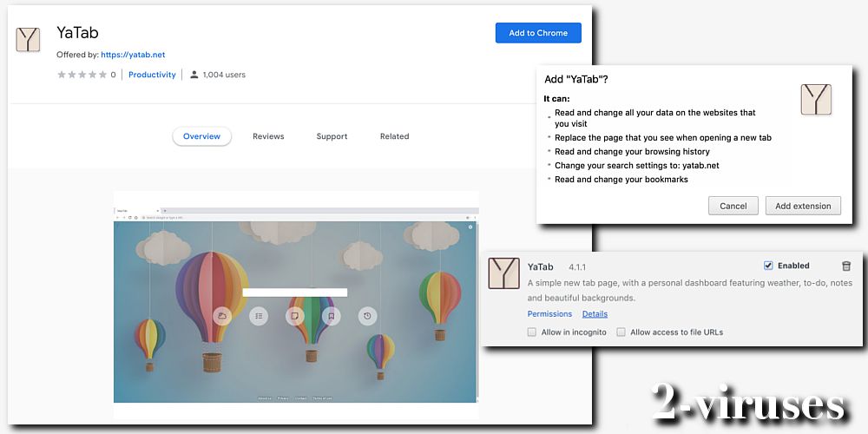This screenshot has width=868, height=434.
Task: Click "Read and change your browsing history" text
Action: [x=632, y=152]
